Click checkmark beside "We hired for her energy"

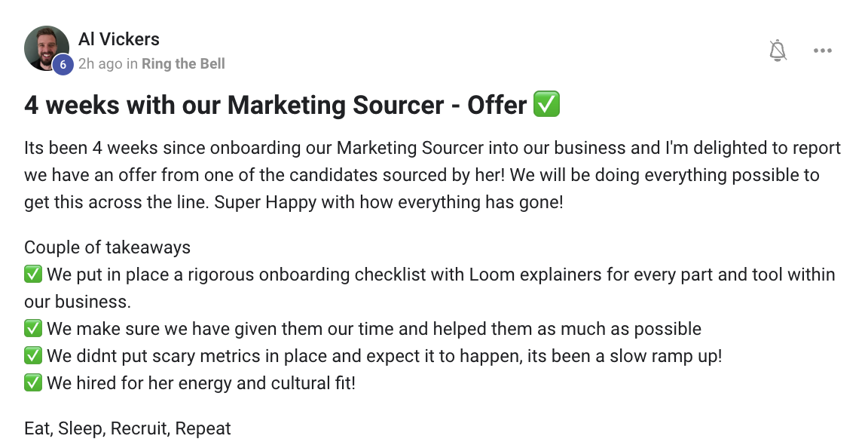33,383
